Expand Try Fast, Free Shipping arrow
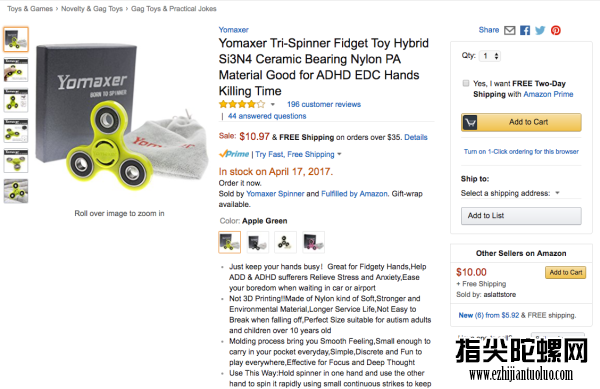Screen dimensions: 600x389 click(x=339, y=154)
